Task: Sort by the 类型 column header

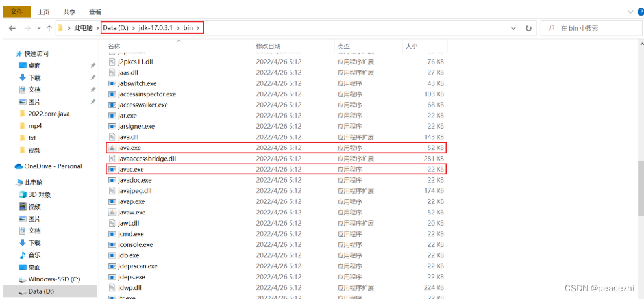Action: [343, 46]
